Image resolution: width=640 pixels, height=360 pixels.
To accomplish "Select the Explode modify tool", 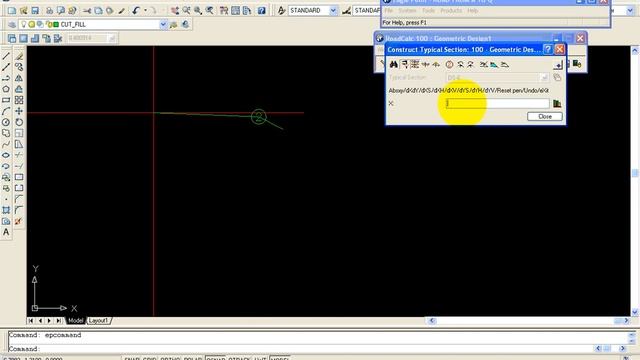I will click(19, 221).
